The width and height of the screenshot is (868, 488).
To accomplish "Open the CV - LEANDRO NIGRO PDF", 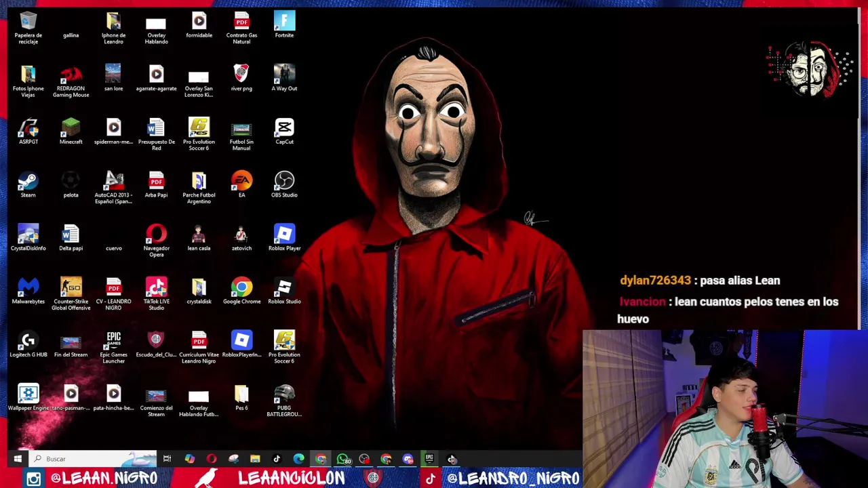I will pyautogui.click(x=113, y=293).
